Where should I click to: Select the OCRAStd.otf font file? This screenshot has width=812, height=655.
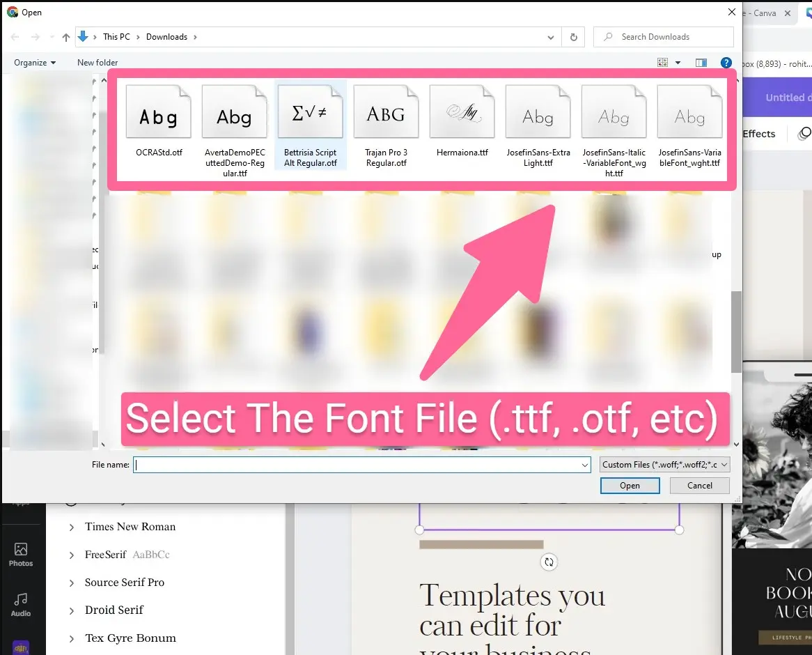pyautogui.click(x=159, y=121)
